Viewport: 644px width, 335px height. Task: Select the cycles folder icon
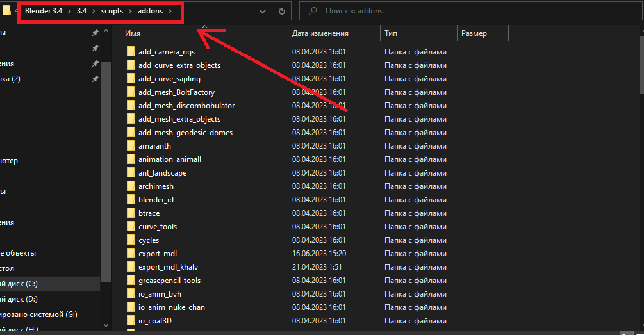click(131, 240)
